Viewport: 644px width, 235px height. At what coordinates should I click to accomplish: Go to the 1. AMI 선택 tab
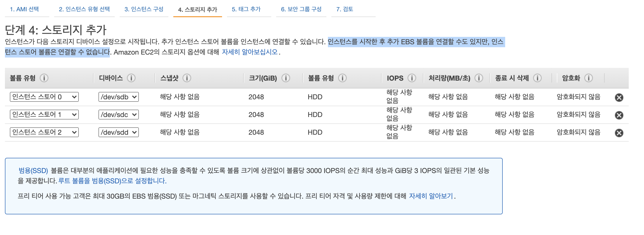coord(24,9)
